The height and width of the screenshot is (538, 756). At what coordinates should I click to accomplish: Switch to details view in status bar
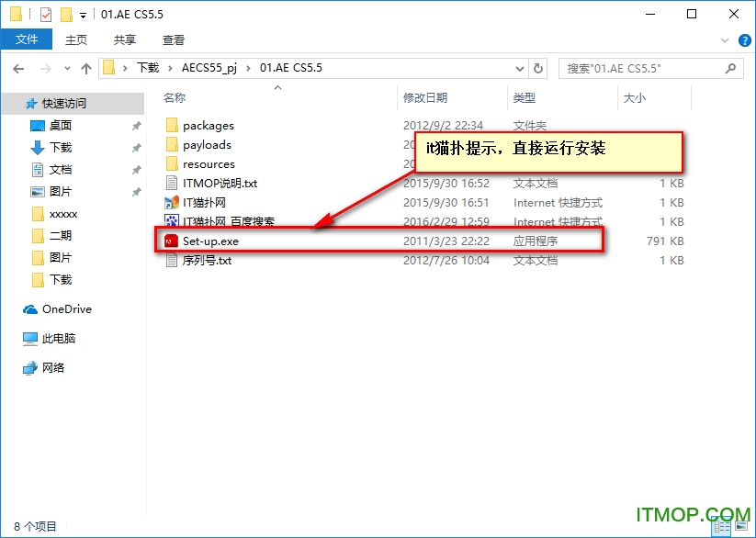pos(723,527)
